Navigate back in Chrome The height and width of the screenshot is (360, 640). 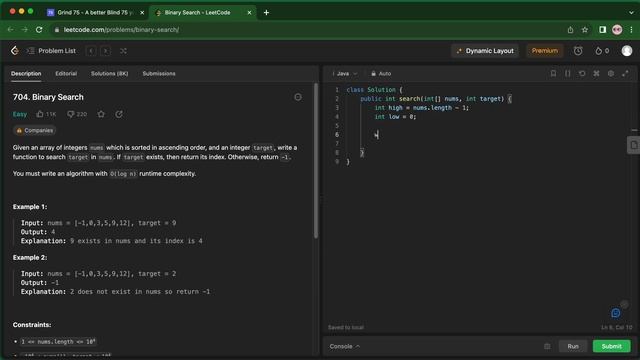click(10, 30)
